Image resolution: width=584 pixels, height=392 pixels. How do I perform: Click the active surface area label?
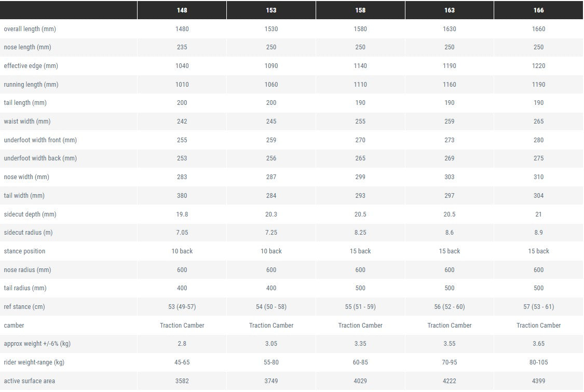tap(29, 381)
